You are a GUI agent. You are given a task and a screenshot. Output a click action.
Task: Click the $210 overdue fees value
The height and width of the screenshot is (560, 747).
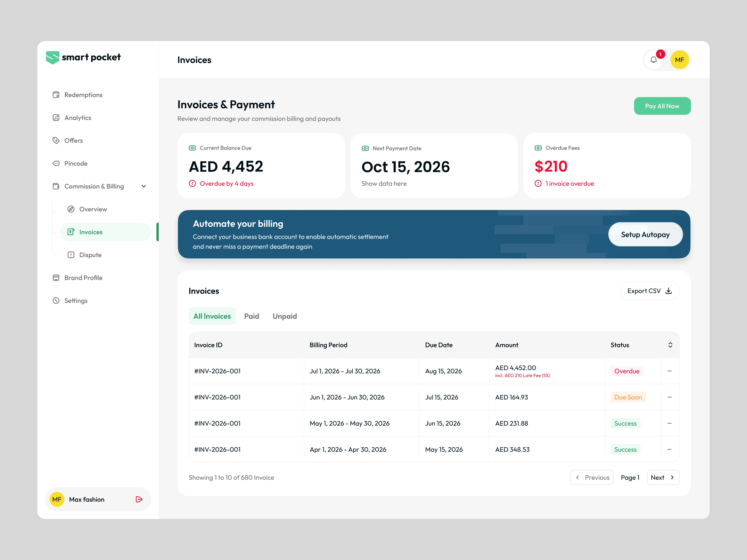pyautogui.click(x=551, y=166)
